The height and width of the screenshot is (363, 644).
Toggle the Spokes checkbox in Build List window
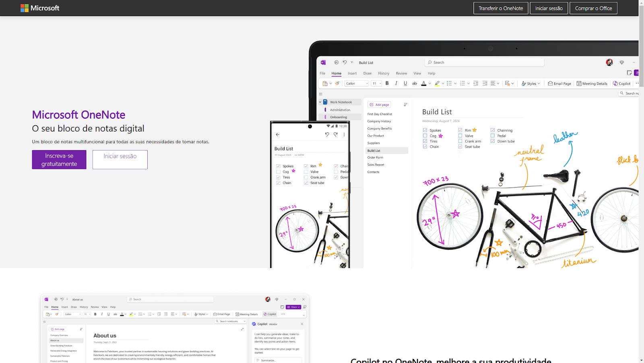point(425,130)
